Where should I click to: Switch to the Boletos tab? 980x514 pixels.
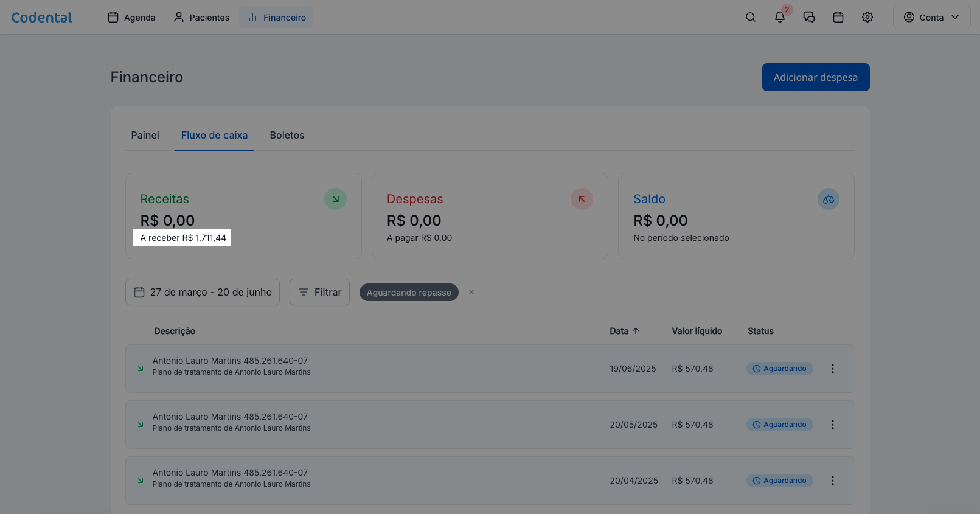click(x=287, y=135)
